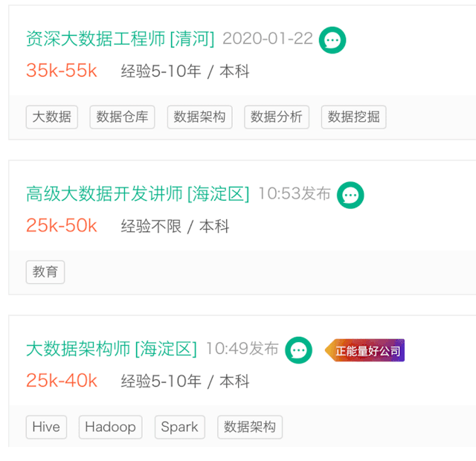
Task: Click the 数据挖掘 tag
Action: (x=353, y=117)
